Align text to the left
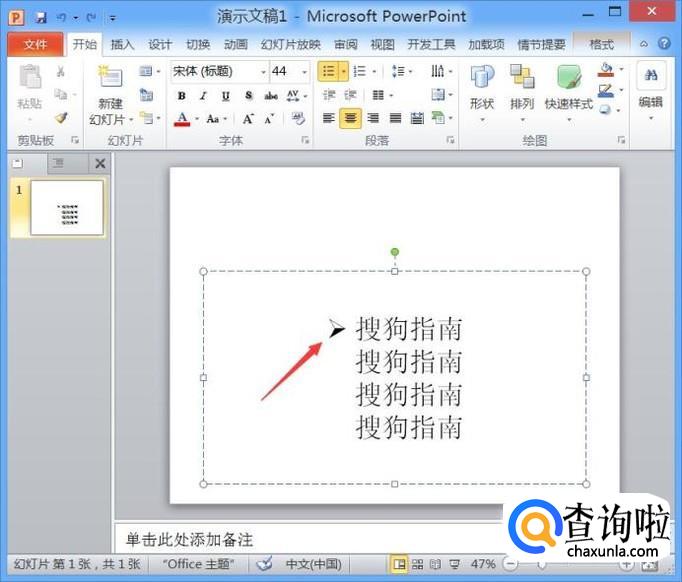Screen dimensions: 682x582 pyautogui.click(x=329, y=118)
